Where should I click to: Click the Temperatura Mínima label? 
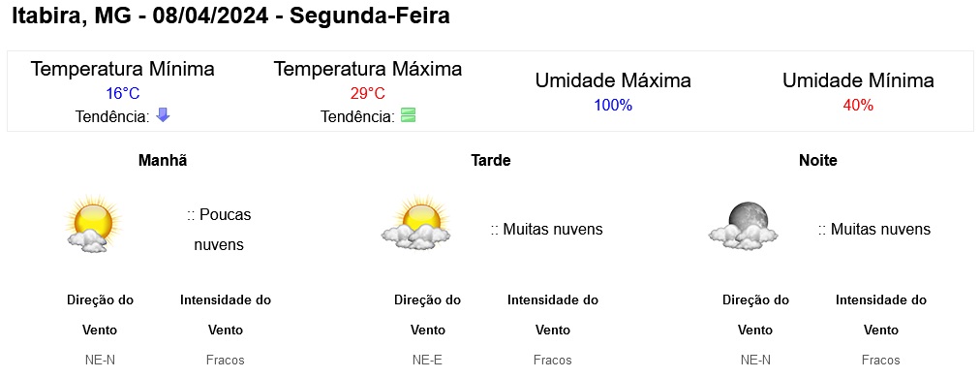(122, 69)
